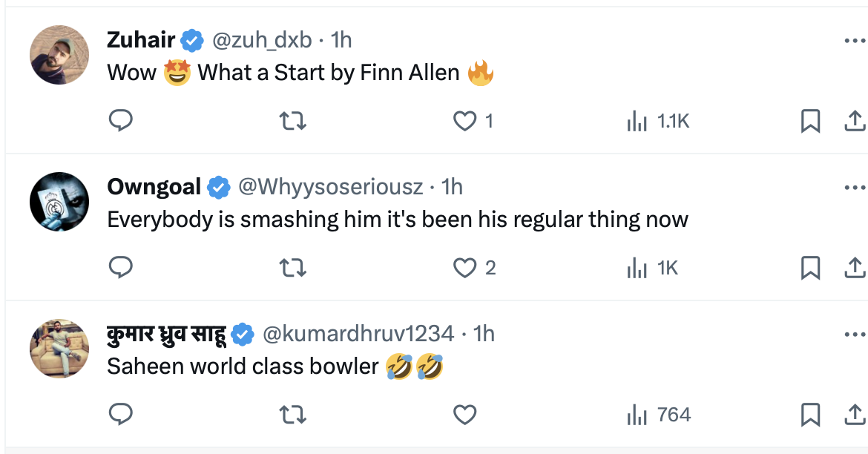Reply to the Saheen bowler tweet
This screenshot has height=454, width=868.
pos(120,415)
